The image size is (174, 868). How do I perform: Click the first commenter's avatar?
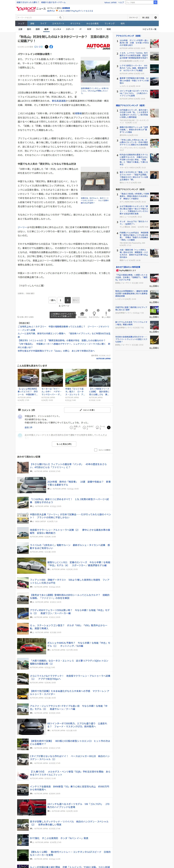coord(20,417)
